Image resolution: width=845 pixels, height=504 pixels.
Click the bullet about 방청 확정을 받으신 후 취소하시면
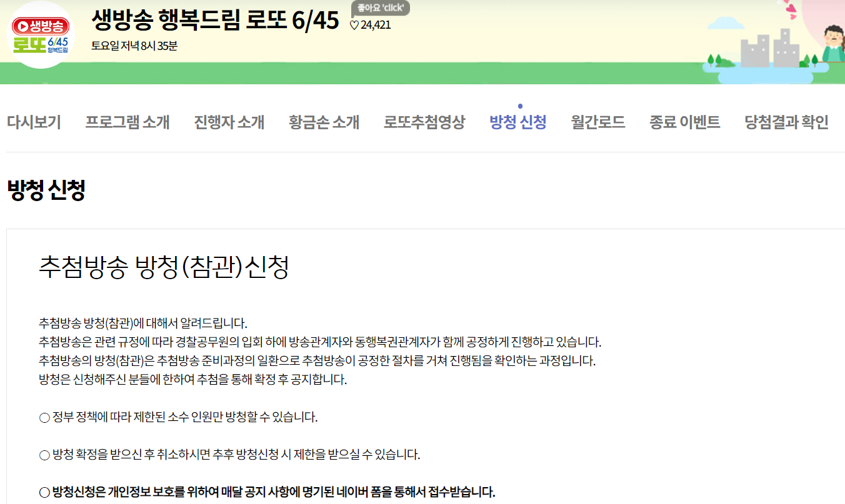(x=229, y=455)
